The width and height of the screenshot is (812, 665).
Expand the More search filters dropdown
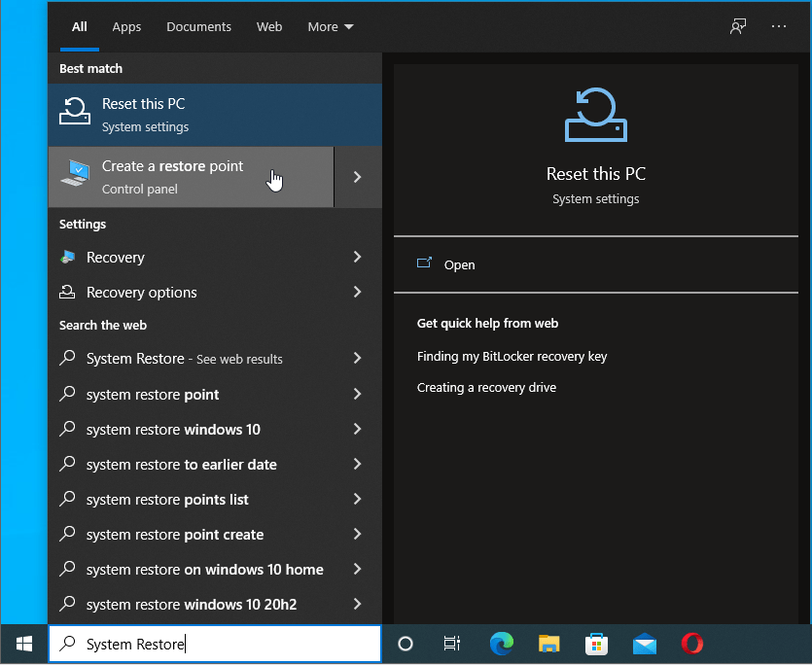click(330, 26)
